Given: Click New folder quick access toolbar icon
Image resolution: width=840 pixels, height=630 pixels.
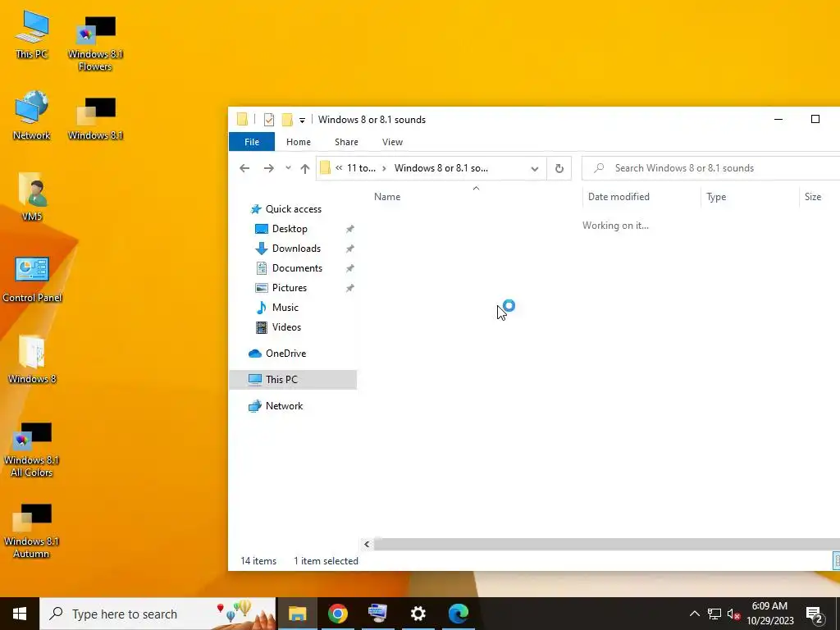Looking at the screenshot, I should (287, 120).
